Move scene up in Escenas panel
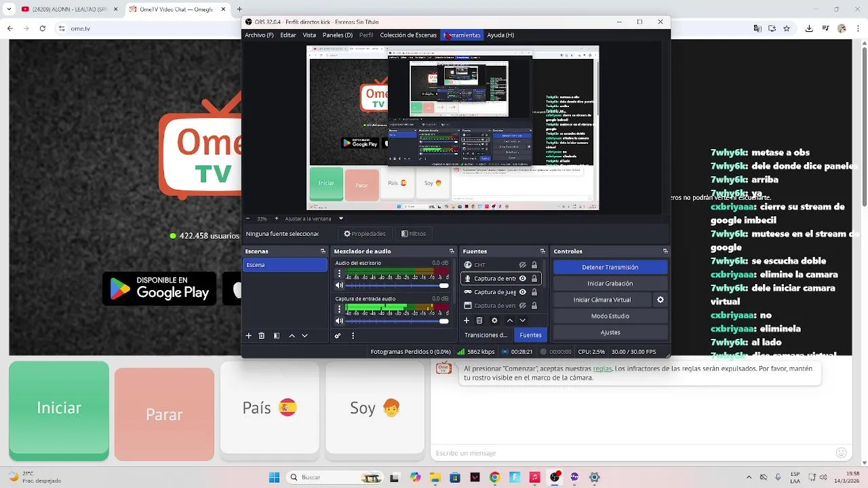The image size is (868, 488). [x=292, y=335]
